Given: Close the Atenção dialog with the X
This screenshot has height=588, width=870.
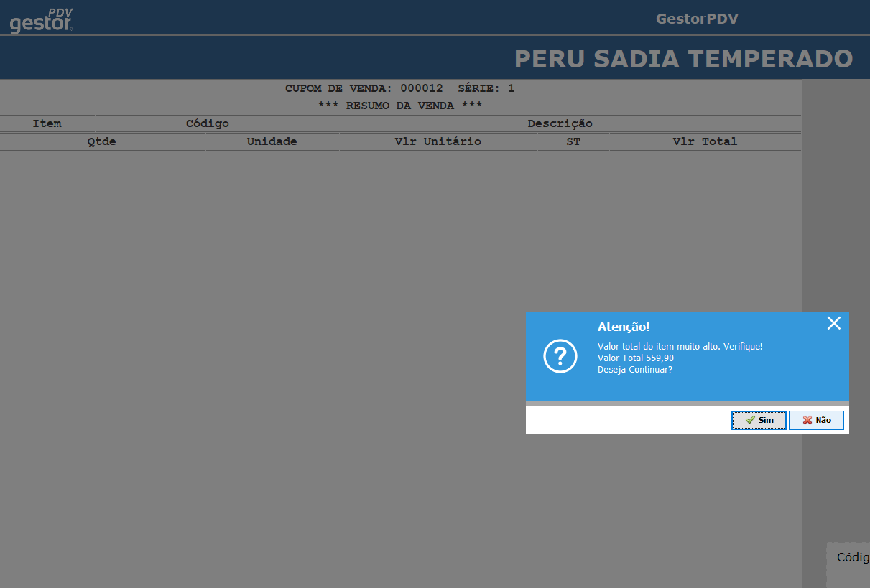Looking at the screenshot, I should (x=833, y=323).
